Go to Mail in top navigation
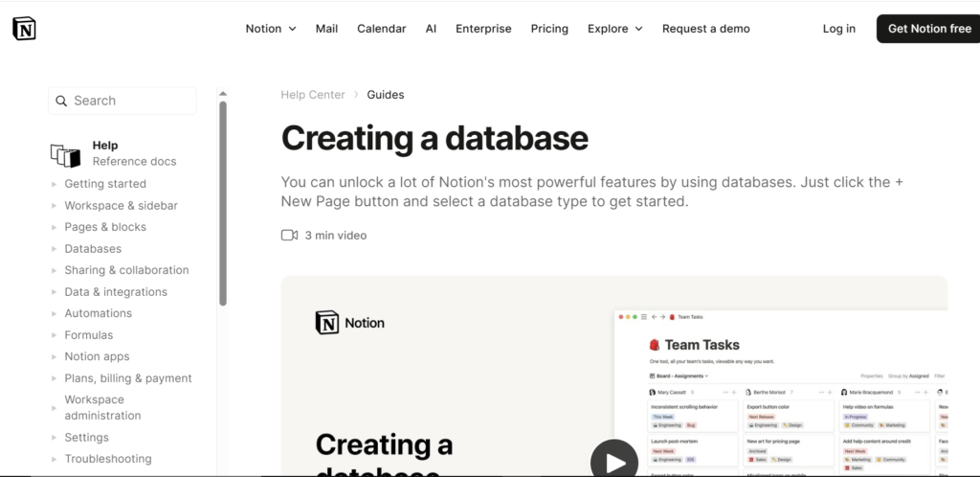980x477 pixels. (326, 29)
